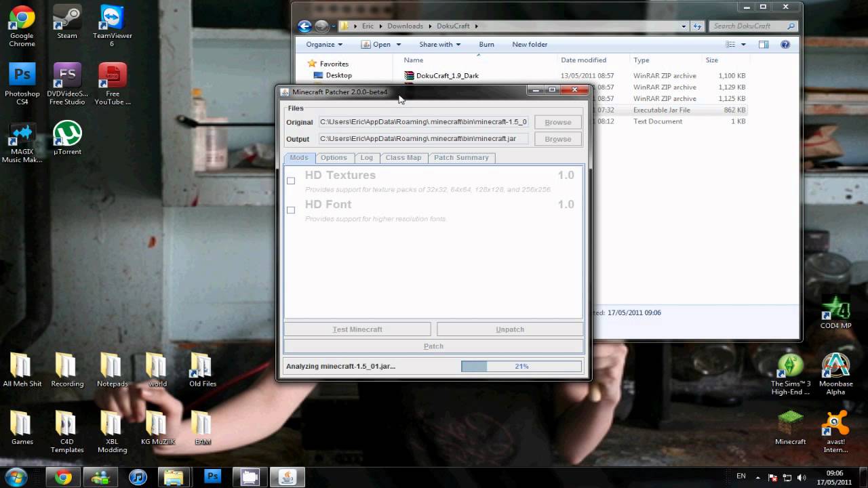The height and width of the screenshot is (488, 868).
Task: Click iTunes icon in the taskbar
Action: (x=138, y=476)
